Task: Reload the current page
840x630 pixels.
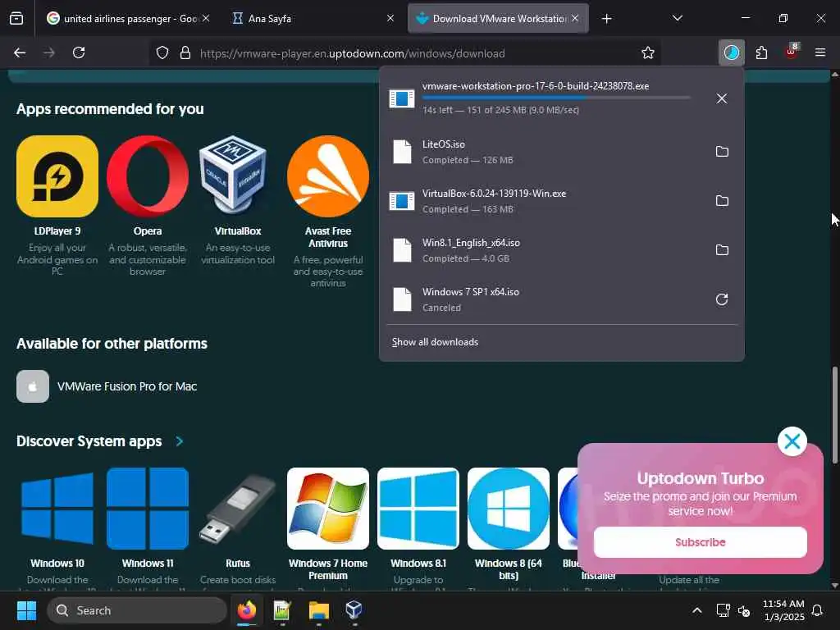Action: tap(79, 52)
